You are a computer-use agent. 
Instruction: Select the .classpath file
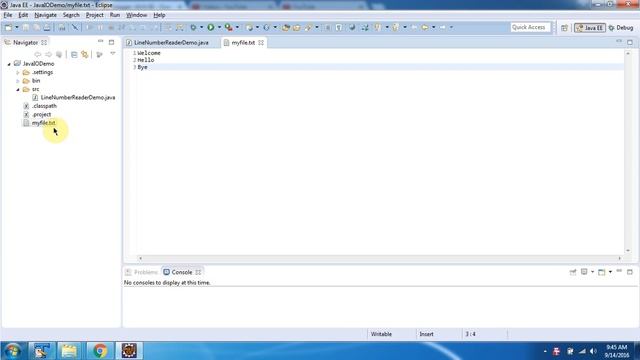click(x=44, y=106)
